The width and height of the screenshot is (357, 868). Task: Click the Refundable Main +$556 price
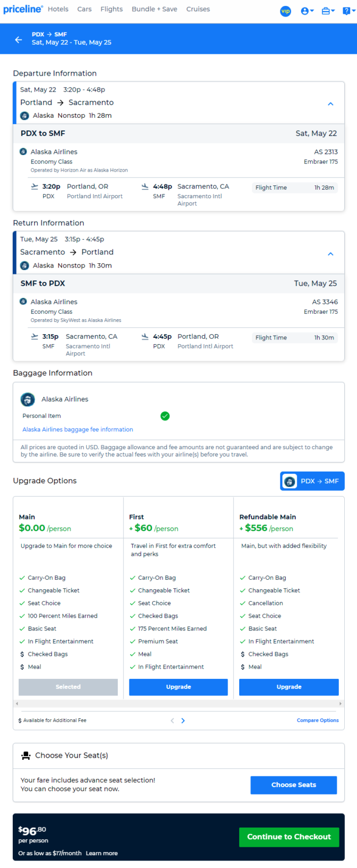point(266,529)
